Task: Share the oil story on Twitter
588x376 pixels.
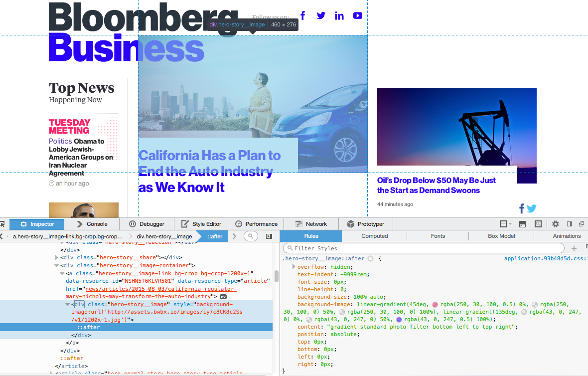Action: [x=531, y=208]
